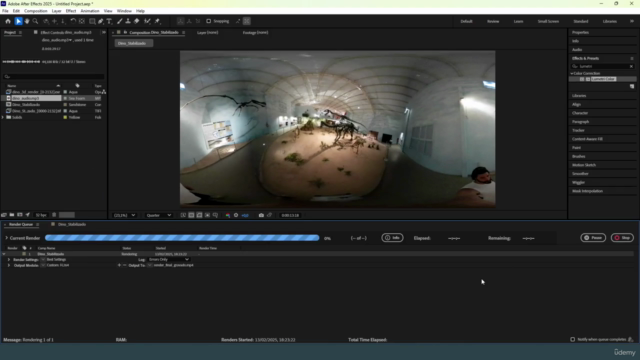The width and height of the screenshot is (640, 360).
Task: Open the Log Errors Only dropdown
Action: (169, 260)
